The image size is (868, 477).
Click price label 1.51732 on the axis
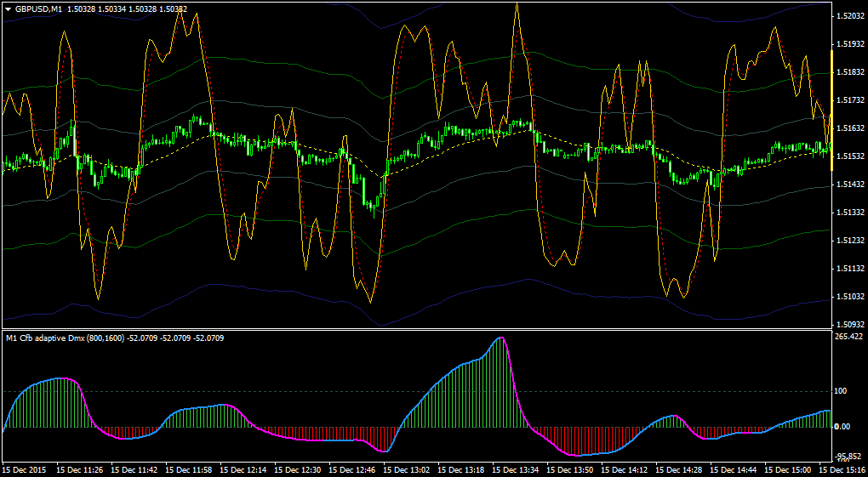pos(850,100)
